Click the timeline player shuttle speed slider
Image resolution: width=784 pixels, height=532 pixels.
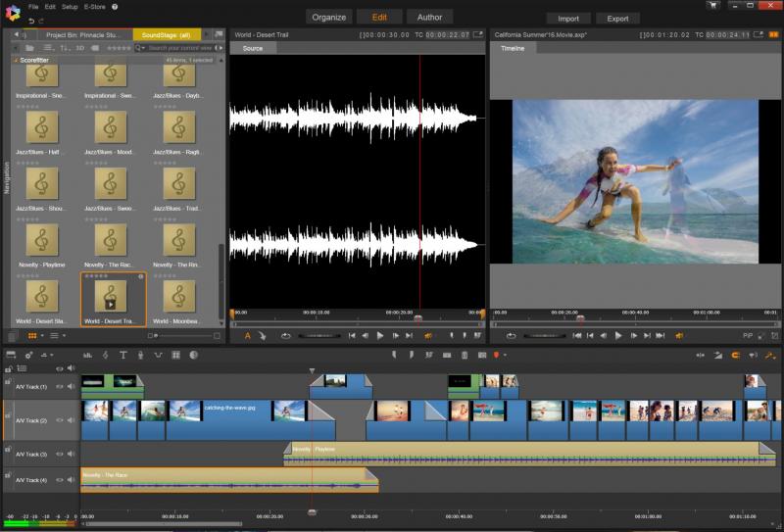(x=545, y=335)
